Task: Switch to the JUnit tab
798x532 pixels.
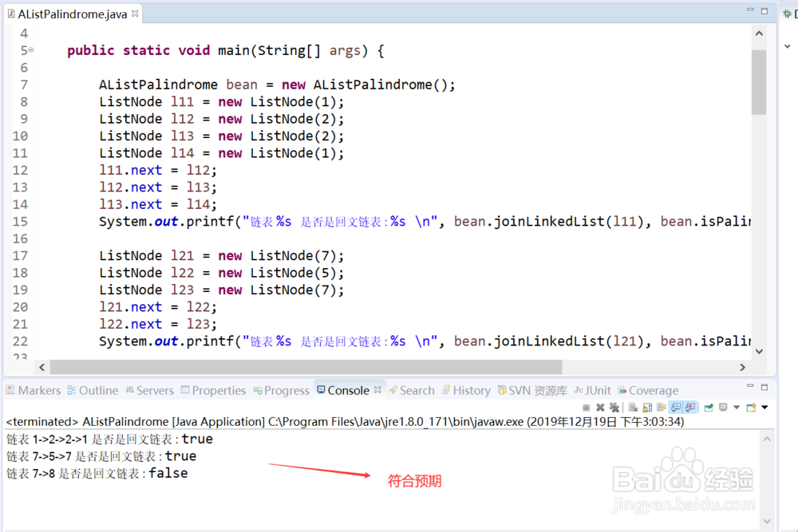Action: tap(592, 390)
